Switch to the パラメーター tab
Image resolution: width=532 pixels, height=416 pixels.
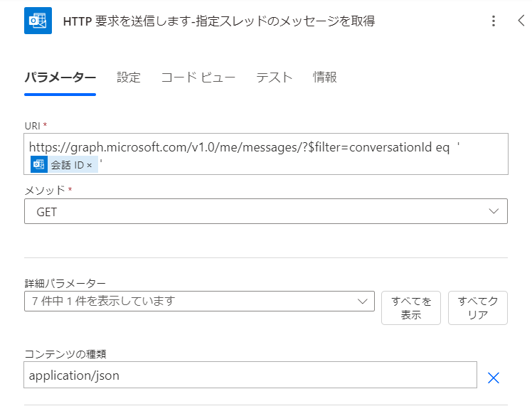pyautogui.click(x=60, y=78)
